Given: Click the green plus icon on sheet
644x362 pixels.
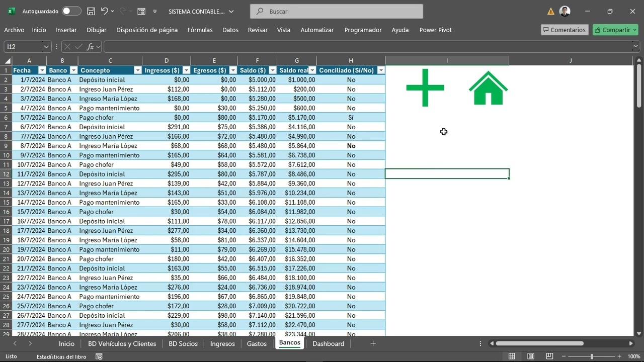Looking at the screenshot, I should pos(425,87).
